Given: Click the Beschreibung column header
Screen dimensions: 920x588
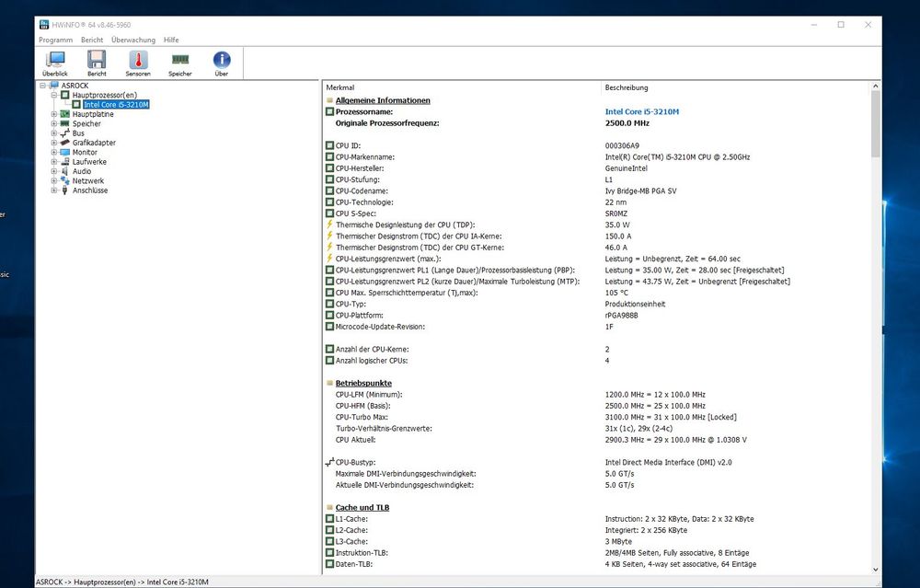Looking at the screenshot, I should tap(627, 87).
